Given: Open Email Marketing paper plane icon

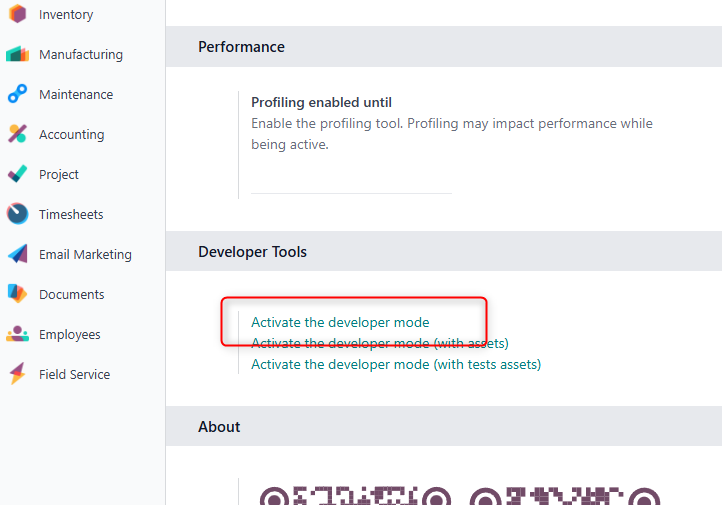Looking at the screenshot, I should coord(17,254).
